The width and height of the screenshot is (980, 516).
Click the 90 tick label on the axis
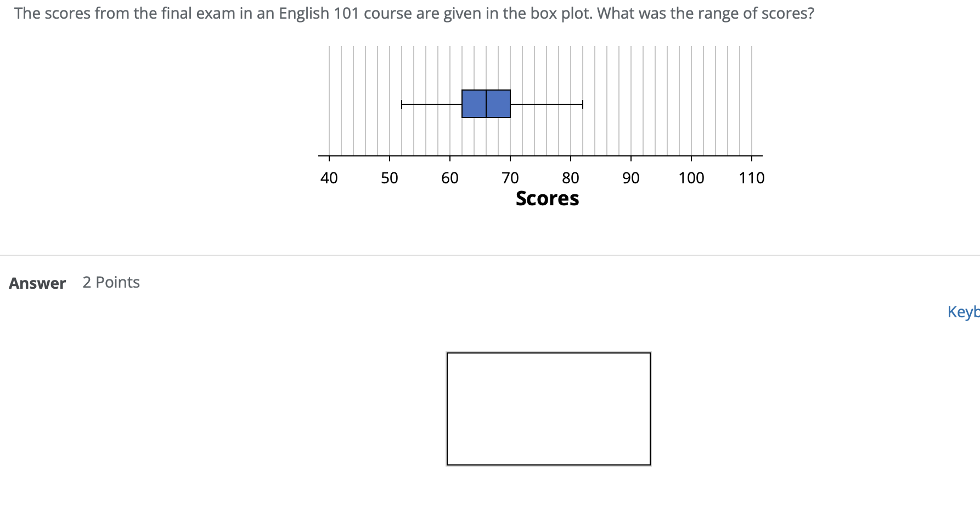click(630, 177)
